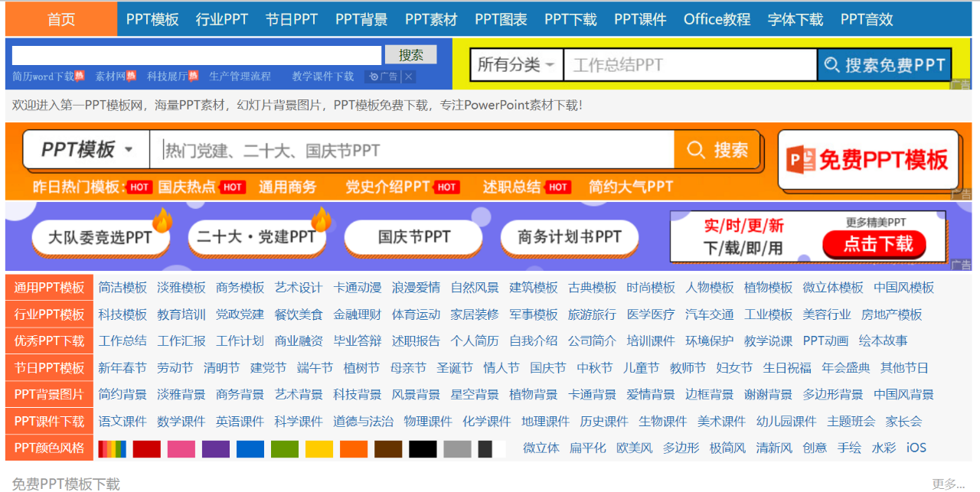Click the gray 搜索 button in blue ad
Image resolution: width=980 pixels, height=492 pixels.
[411, 54]
